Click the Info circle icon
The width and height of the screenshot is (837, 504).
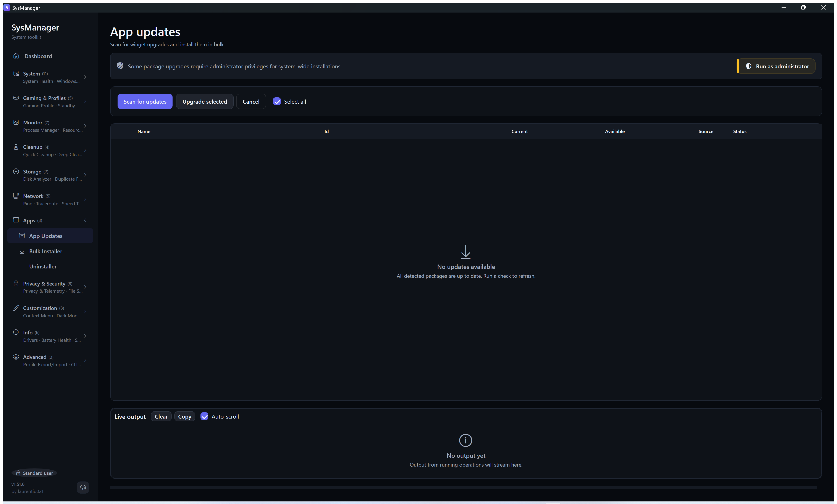coord(16,332)
